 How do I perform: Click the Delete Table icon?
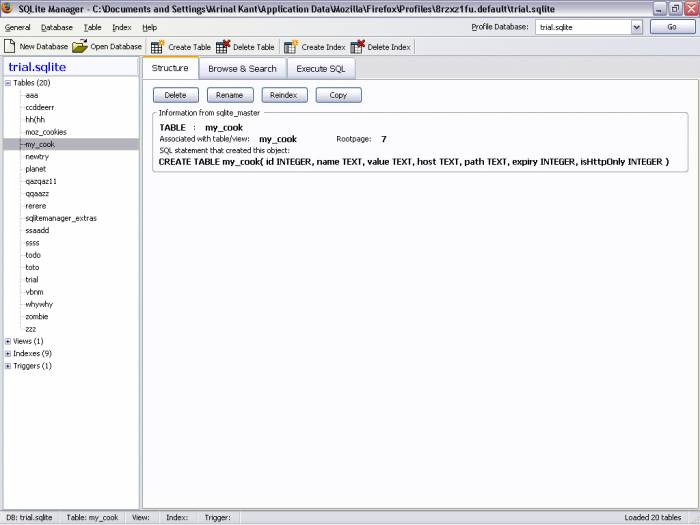(223, 46)
